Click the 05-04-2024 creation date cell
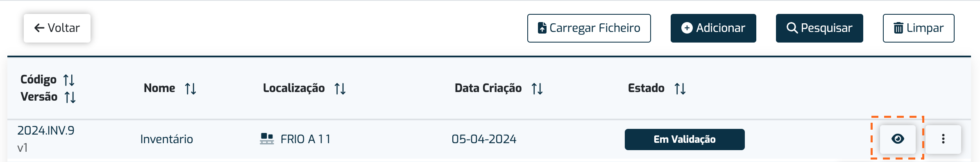This screenshot has height=162, width=980. click(x=484, y=139)
